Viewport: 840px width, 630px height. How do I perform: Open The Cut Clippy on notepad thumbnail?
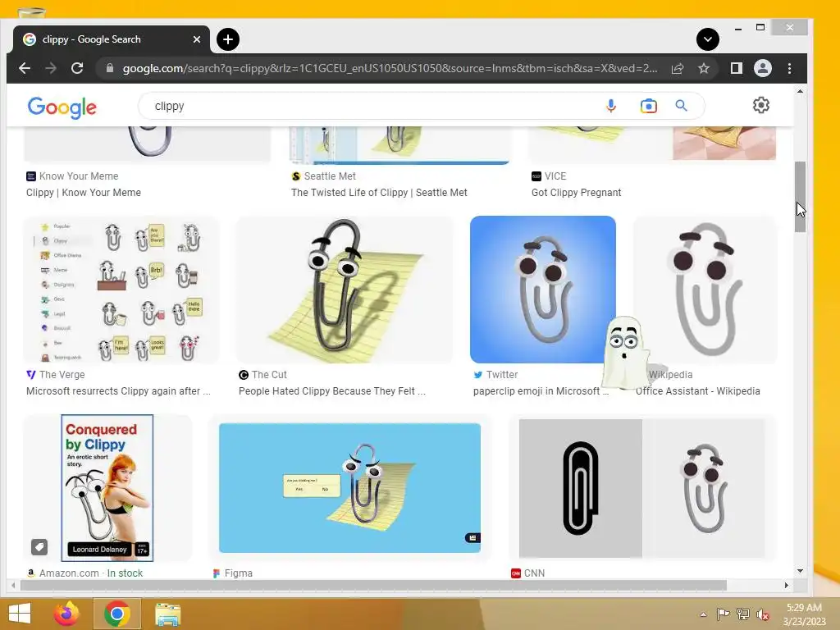coord(345,290)
